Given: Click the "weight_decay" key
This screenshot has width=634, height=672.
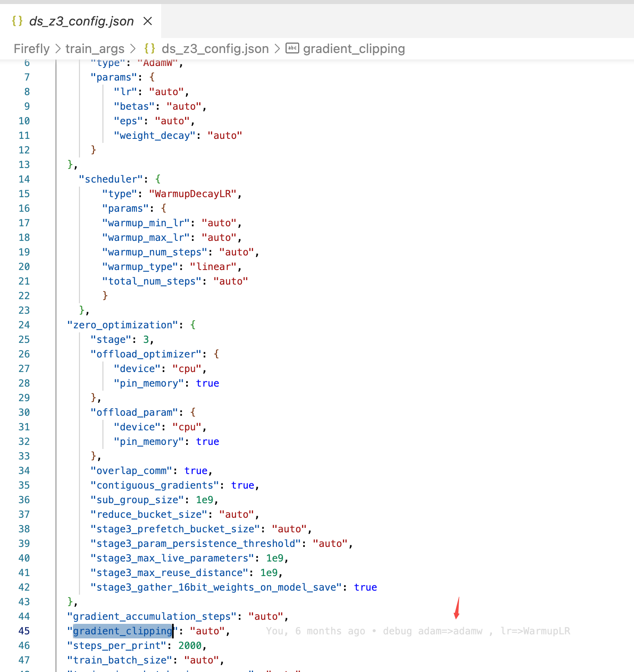Looking at the screenshot, I should [155, 135].
